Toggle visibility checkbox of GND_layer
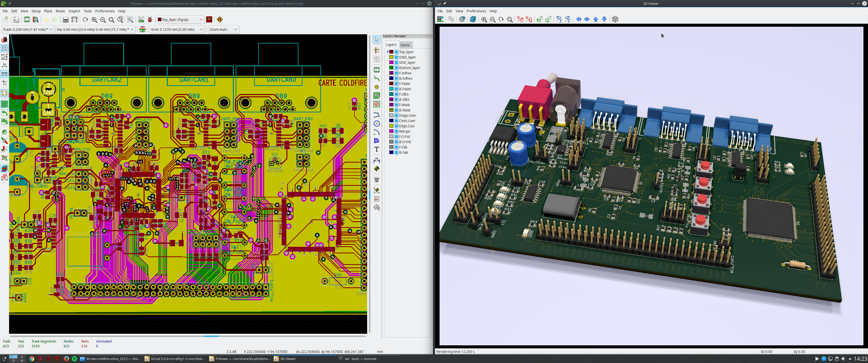868x363 pixels. tap(396, 57)
